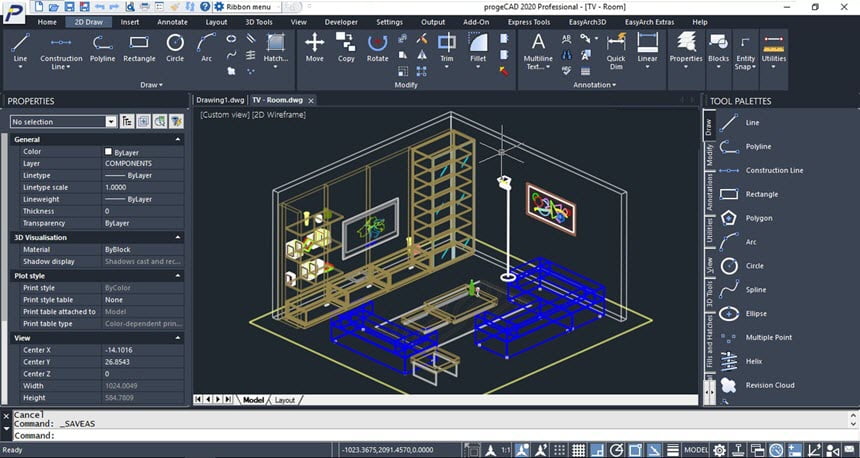Open the Home ribbon tab
The width and height of the screenshot is (860, 458).
click(x=47, y=22)
